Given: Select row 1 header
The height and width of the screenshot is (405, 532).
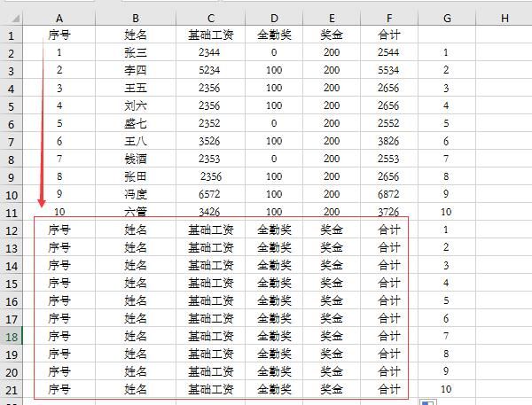Looking at the screenshot, I should coord(12,35).
